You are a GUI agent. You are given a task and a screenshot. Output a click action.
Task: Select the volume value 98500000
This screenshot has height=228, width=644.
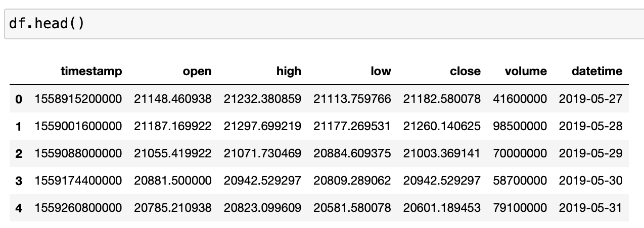pyautogui.click(x=520, y=126)
